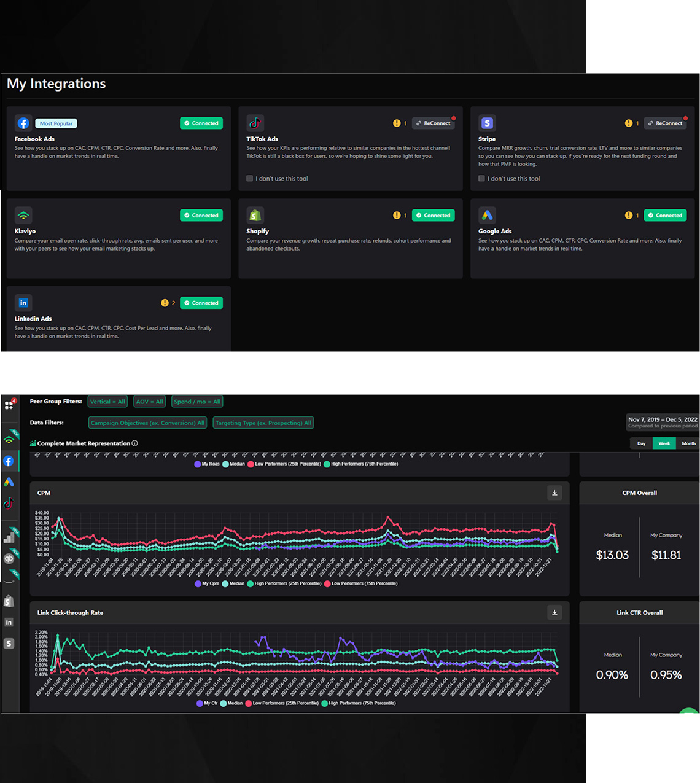Open the Campaign Objectives data filter

click(x=147, y=423)
